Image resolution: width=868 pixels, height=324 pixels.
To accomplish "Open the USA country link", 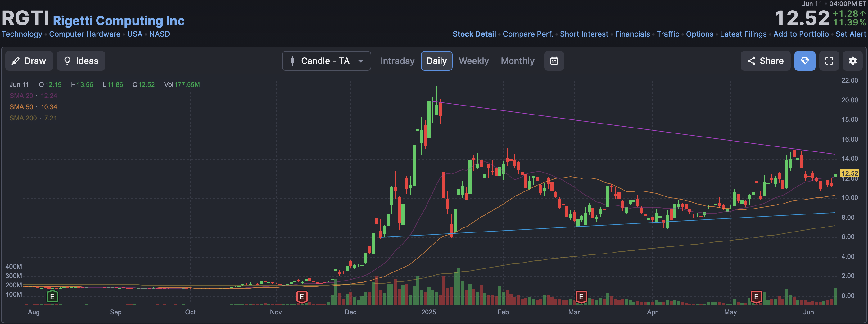I will coord(135,34).
